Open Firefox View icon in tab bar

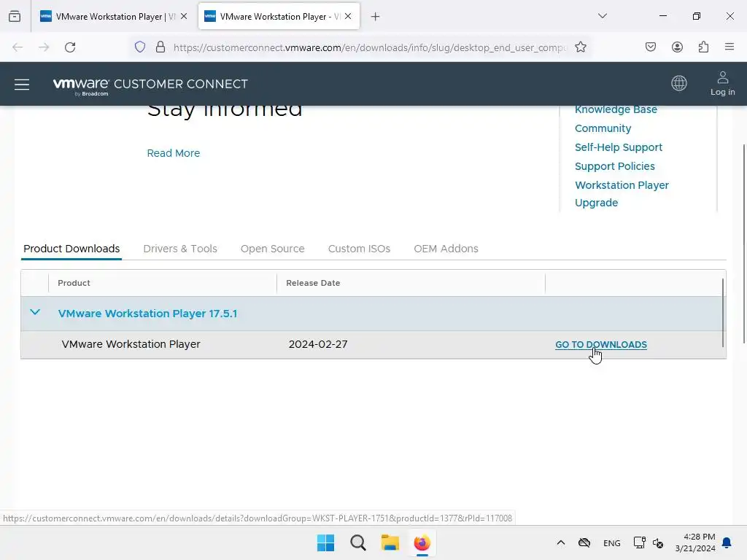[x=15, y=17]
